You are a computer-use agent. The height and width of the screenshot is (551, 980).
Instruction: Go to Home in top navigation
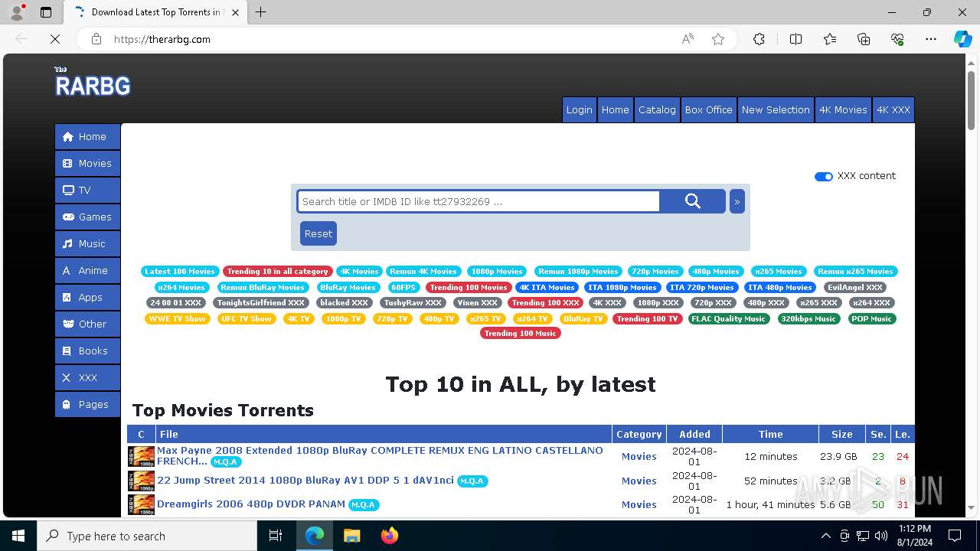tap(615, 109)
